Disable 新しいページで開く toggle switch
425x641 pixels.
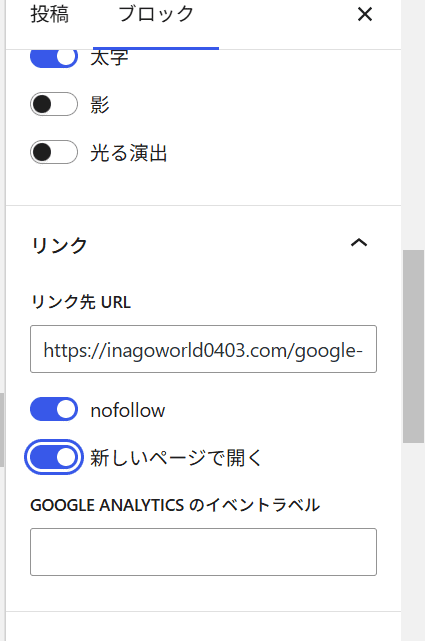[54, 457]
